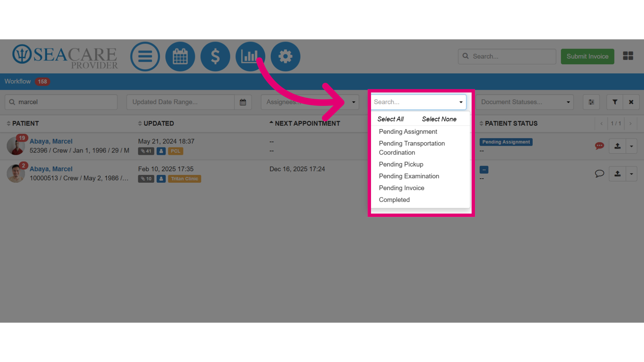This screenshot has width=644, height=362.
Task: Open the calendar icon in top navigation
Action: click(180, 56)
